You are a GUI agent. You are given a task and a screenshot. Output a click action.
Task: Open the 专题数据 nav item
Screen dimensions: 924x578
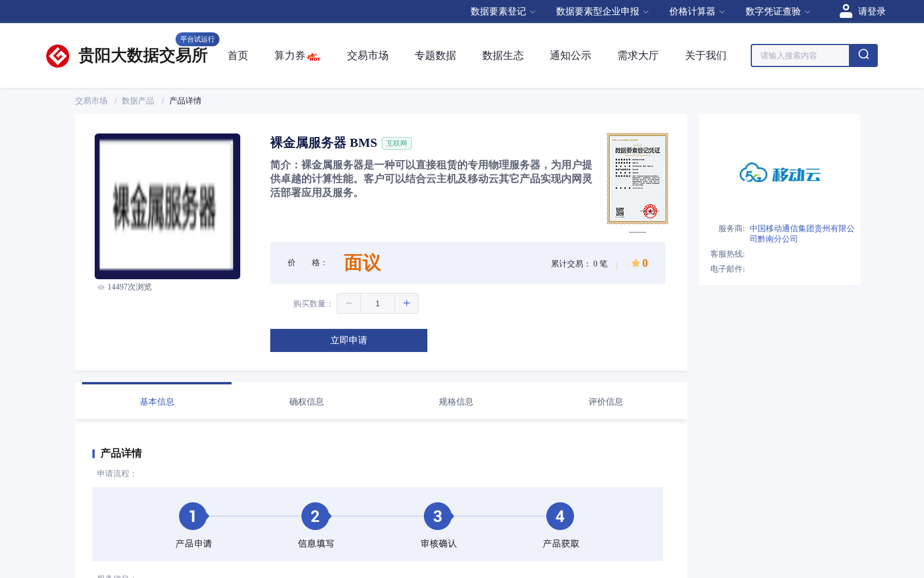435,55
